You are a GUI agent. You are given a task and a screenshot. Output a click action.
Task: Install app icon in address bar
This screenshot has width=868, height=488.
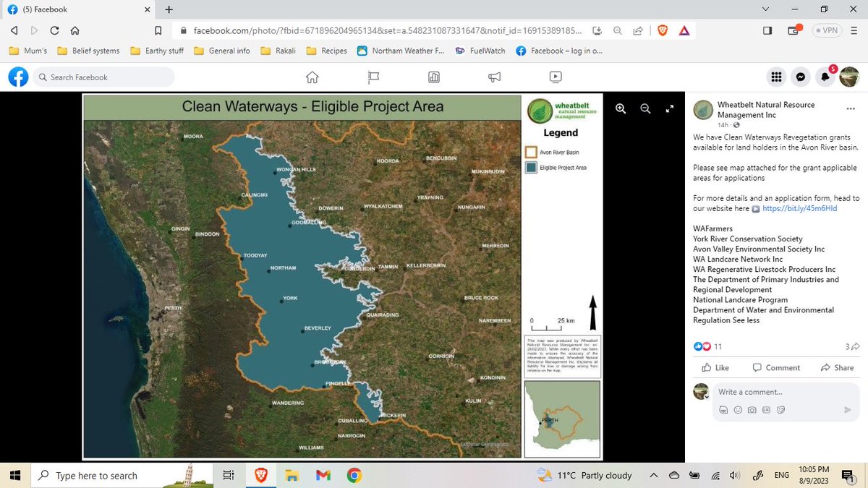597,31
